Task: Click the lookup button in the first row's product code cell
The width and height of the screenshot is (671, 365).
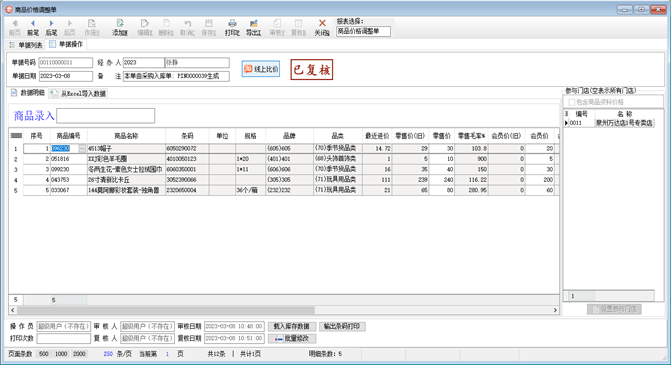Action: tap(82, 148)
